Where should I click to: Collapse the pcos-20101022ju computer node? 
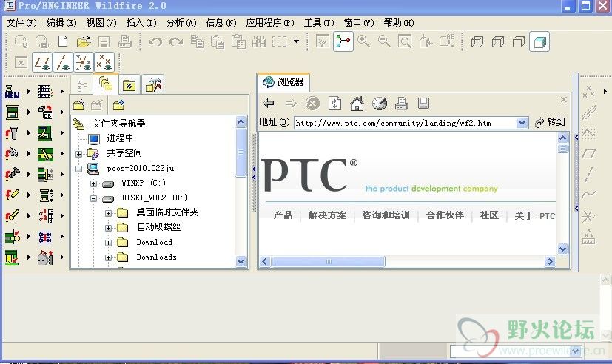tap(79, 169)
